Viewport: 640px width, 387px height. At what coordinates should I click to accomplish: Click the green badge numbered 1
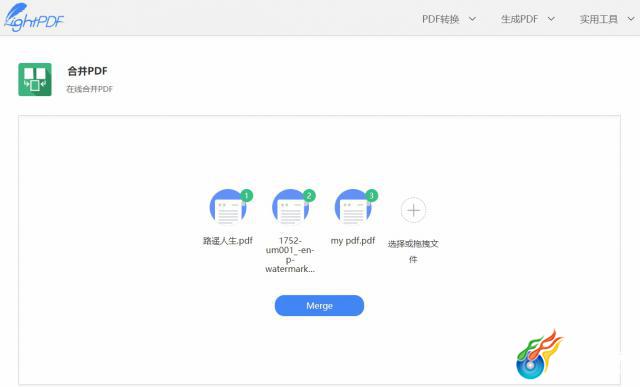pos(247,196)
